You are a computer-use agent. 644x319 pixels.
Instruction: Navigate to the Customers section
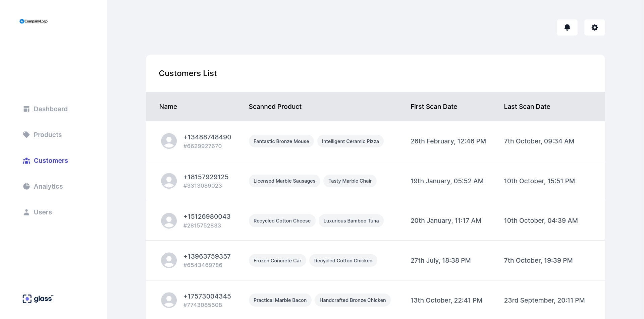pos(51,161)
